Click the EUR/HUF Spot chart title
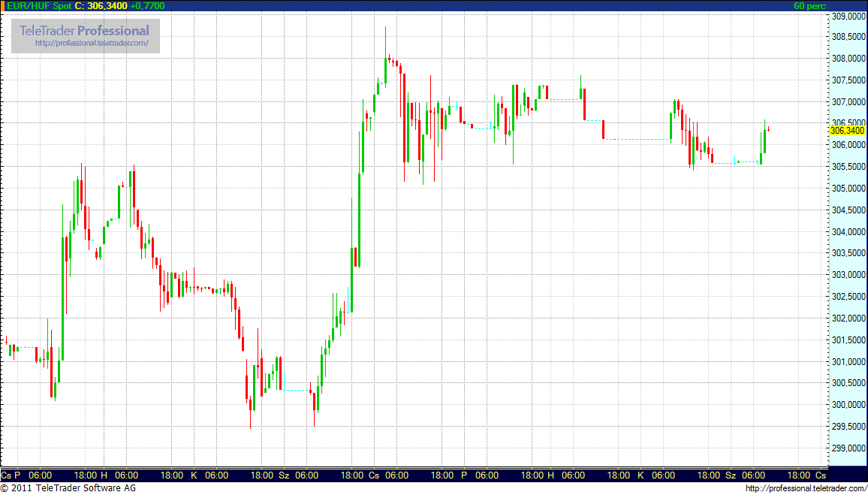This screenshot has width=868, height=495. pos(36,6)
